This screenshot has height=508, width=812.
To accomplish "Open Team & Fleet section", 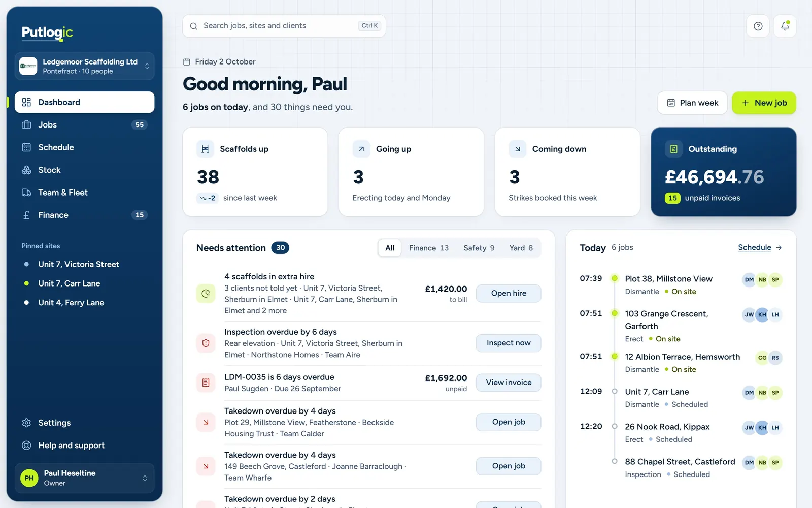I will [x=84, y=193].
